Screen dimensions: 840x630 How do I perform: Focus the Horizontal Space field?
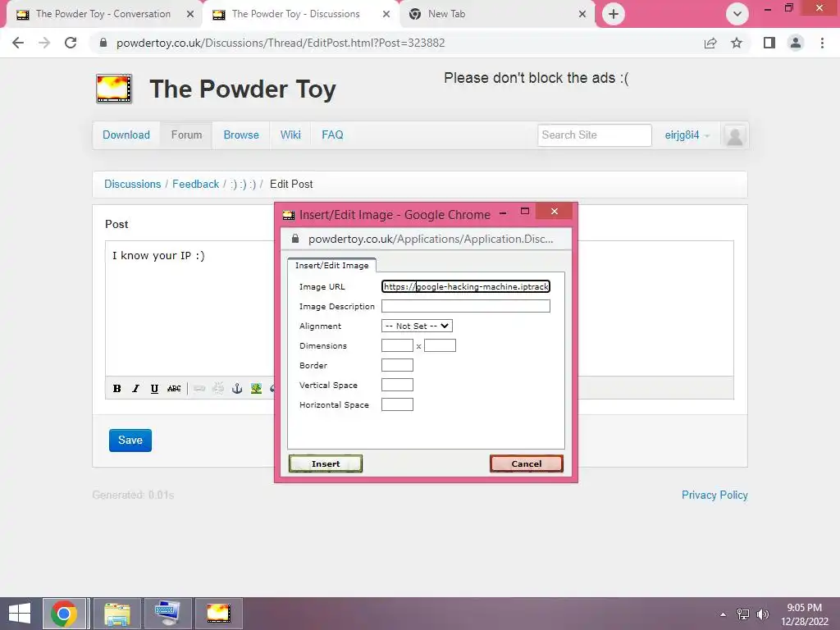[x=397, y=404]
